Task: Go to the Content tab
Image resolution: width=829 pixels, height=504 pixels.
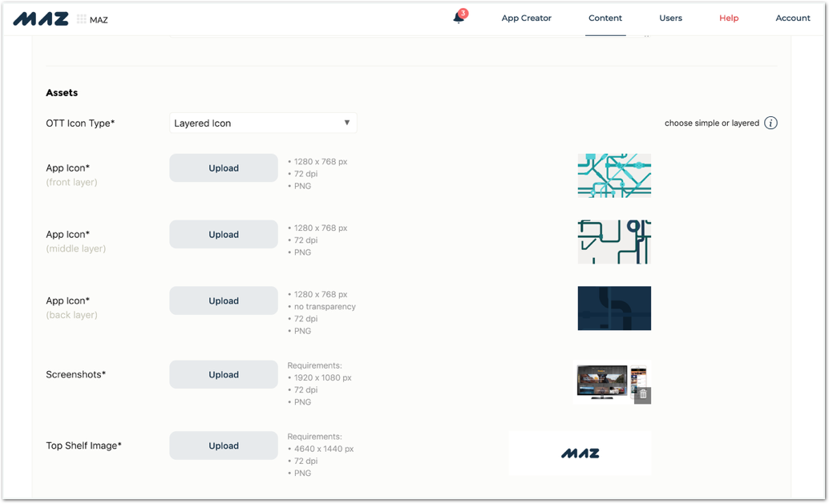Action: [x=605, y=18]
